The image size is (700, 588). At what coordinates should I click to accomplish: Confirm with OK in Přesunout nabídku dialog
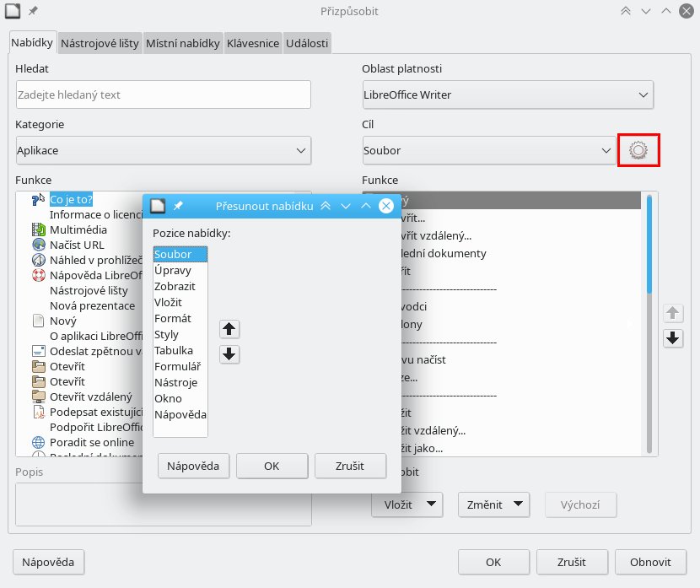click(272, 467)
